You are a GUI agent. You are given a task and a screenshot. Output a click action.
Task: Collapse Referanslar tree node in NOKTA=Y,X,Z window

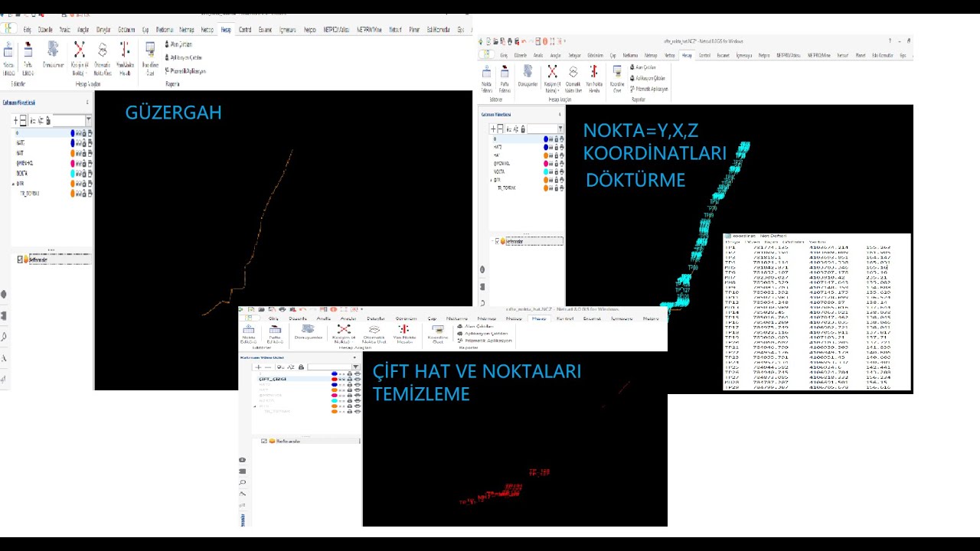(x=492, y=241)
